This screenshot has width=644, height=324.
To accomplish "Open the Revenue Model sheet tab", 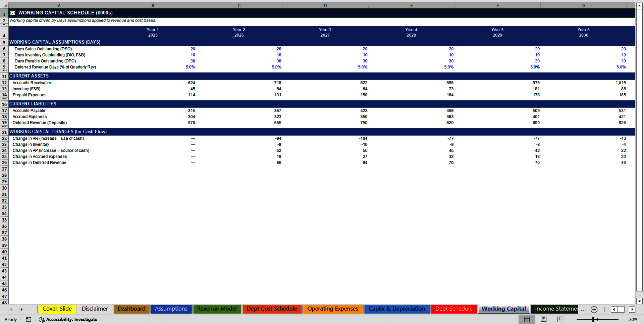I will pos(217,309).
